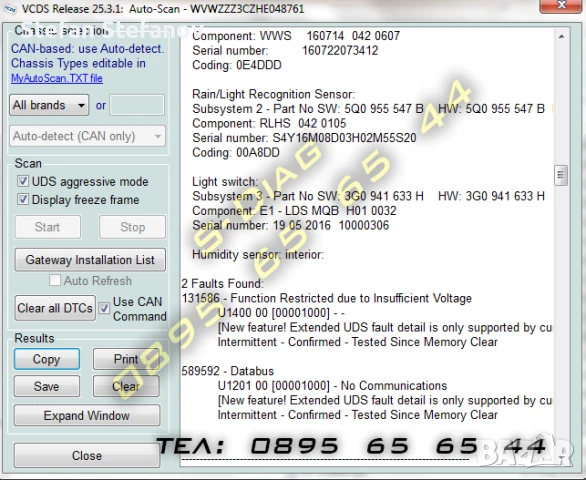Select text 'Serial number: 160722073412'
This screenshot has width=586, height=480.
285,50
